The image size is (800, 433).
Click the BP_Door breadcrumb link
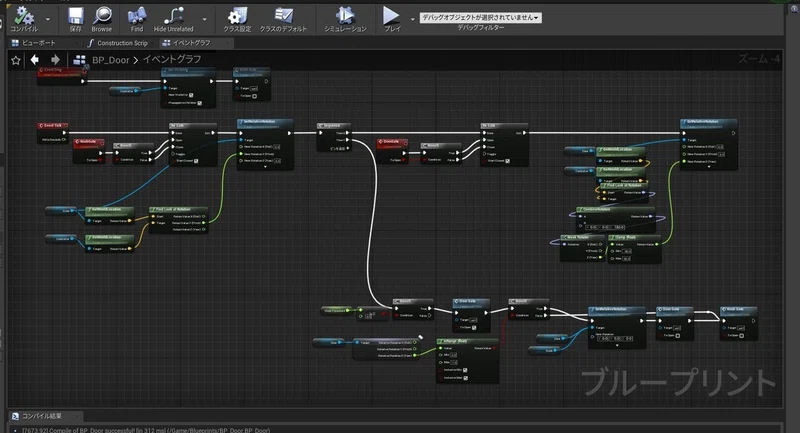click(111, 60)
